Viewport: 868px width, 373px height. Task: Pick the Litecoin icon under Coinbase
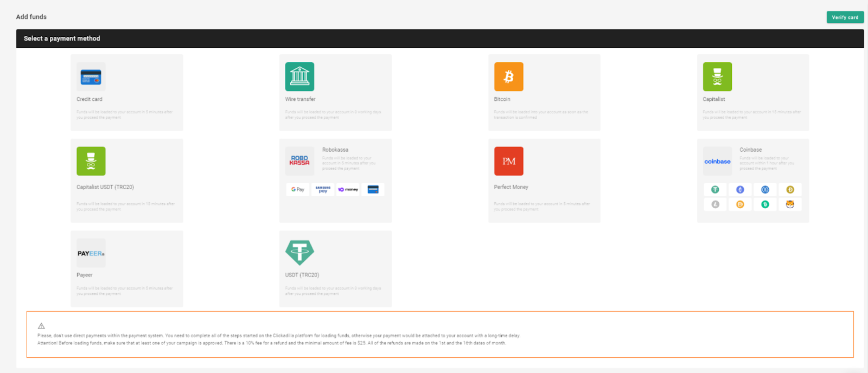(715, 204)
